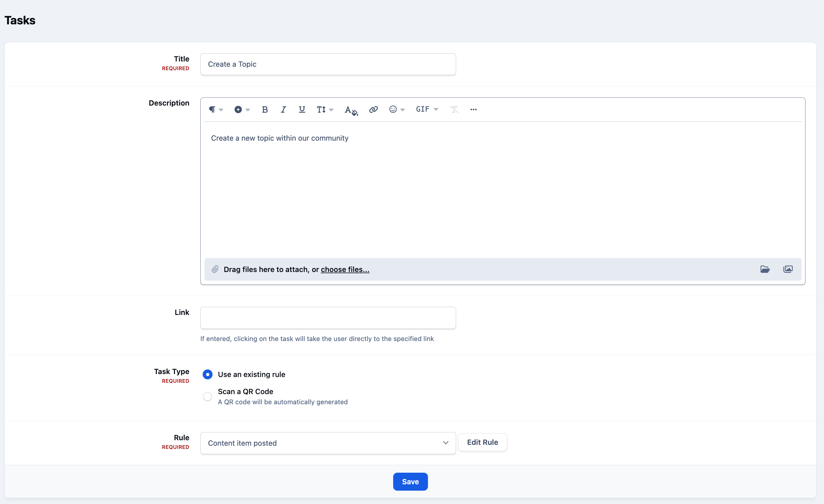
Task: Click the choose files link
Action: (x=345, y=269)
